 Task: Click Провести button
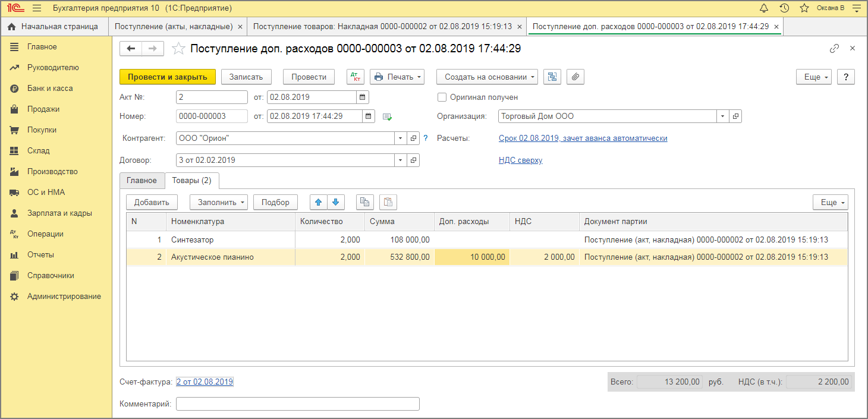pyautogui.click(x=309, y=77)
